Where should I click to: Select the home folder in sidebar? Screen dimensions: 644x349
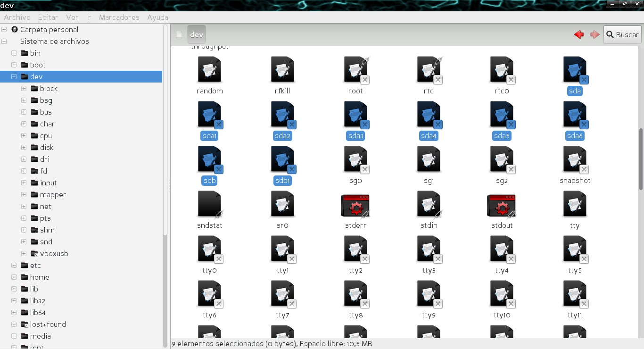(40, 277)
